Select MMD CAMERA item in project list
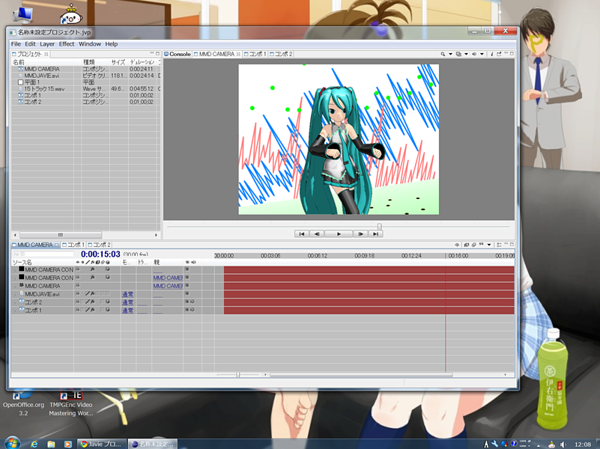 pos(42,69)
